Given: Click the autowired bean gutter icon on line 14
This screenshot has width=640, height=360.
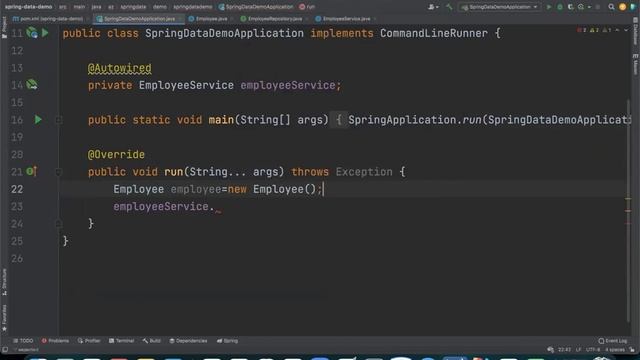Looking at the screenshot, I should coord(32,85).
